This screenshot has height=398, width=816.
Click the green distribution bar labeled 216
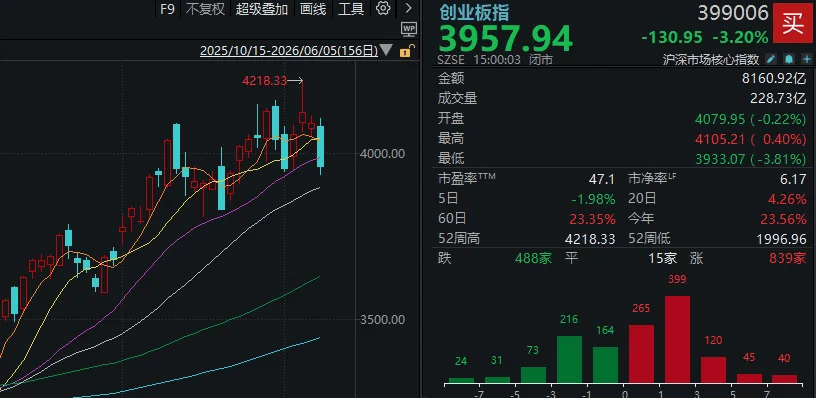point(569,360)
